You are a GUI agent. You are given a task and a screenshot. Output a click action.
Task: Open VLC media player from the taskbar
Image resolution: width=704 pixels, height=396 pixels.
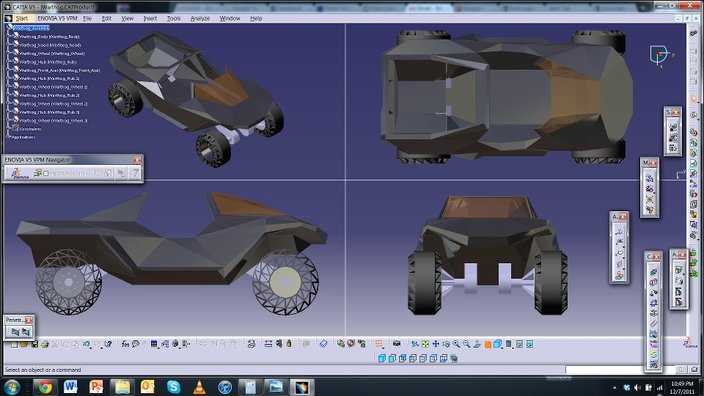(199, 387)
